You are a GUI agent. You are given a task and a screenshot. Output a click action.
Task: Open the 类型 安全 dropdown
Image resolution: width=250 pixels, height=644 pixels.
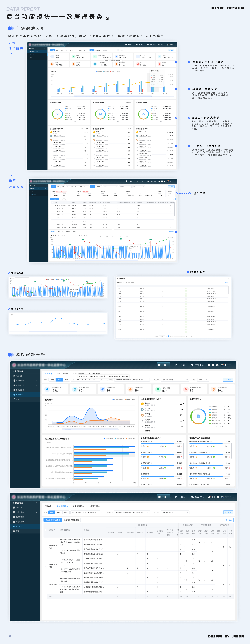point(203,379)
